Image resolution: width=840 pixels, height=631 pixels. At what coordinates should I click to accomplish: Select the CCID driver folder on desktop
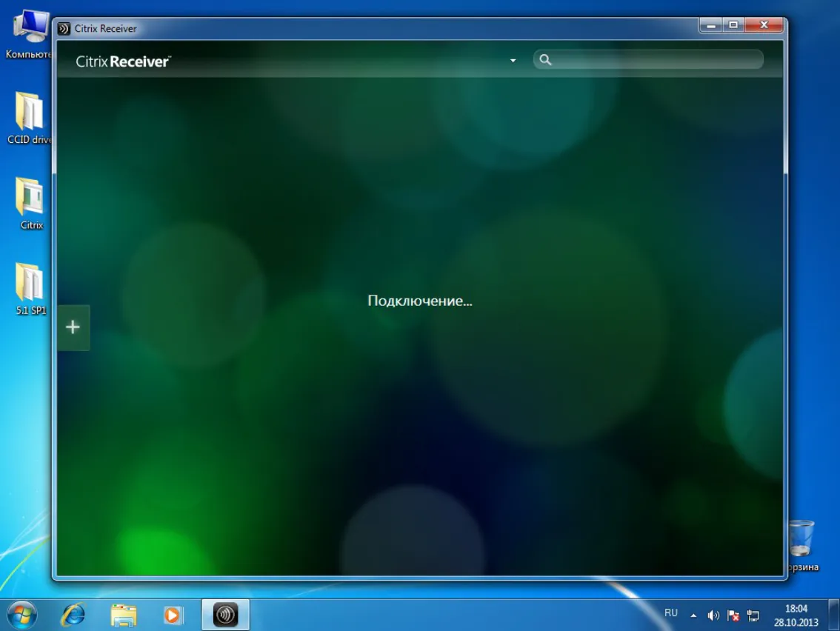(30, 118)
